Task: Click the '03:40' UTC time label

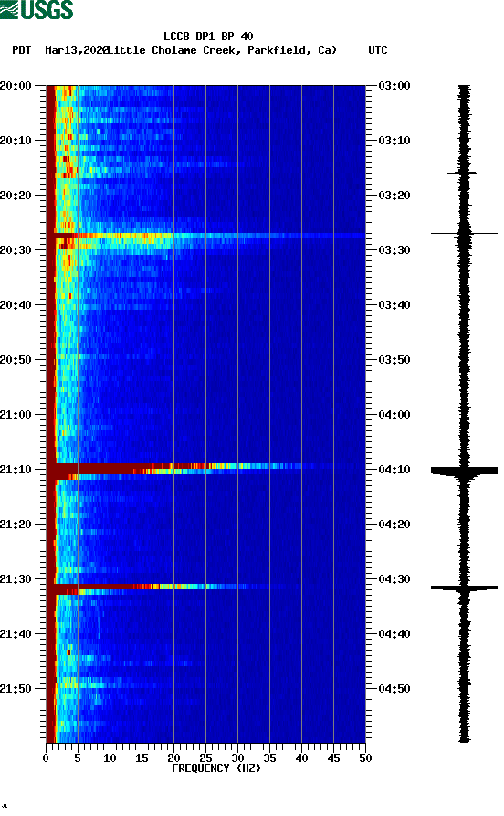Action: (x=394, y=305)
